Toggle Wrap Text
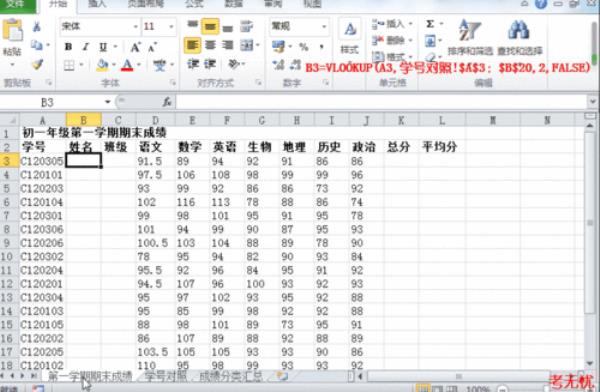Image resolution: width=600 pixels, height=392 pixels. point(246,26)
